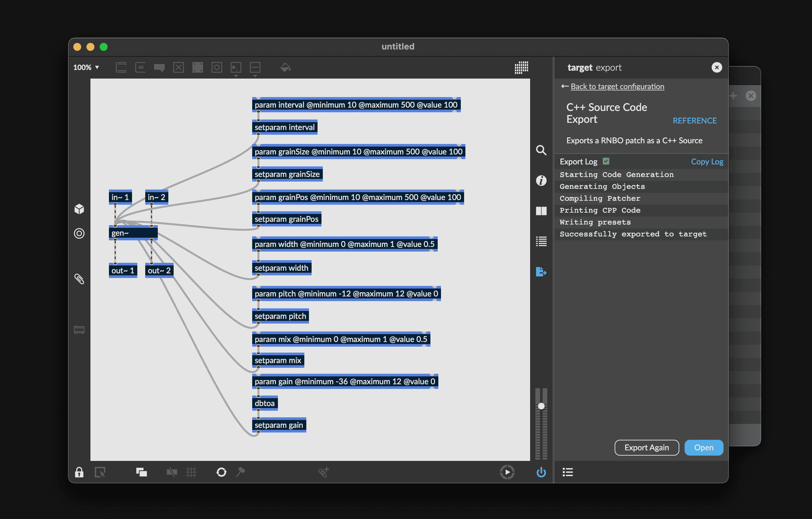This screenshot has width=812, height=519.
Task: Toggle the grid display icon in bottom toolbar
Action: [191, 472]
